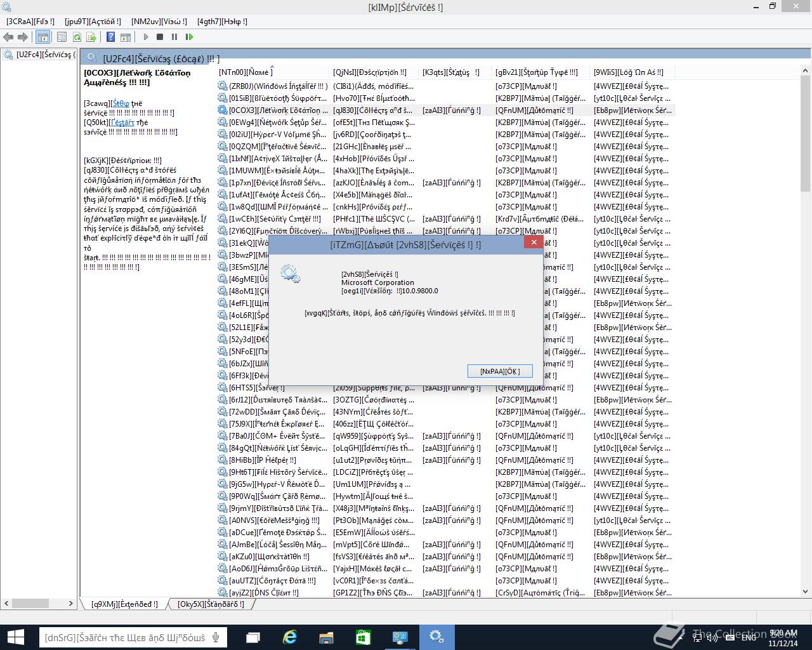Sort by the Startup Type column header
This screenshot has width=812, height=650.
click(x=542, y=72)
